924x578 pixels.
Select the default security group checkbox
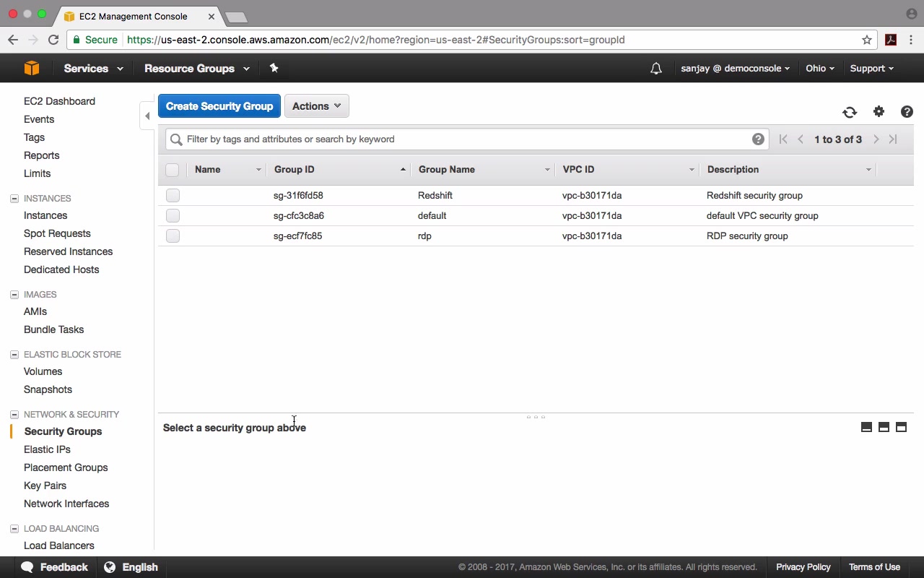click(173, 215)
